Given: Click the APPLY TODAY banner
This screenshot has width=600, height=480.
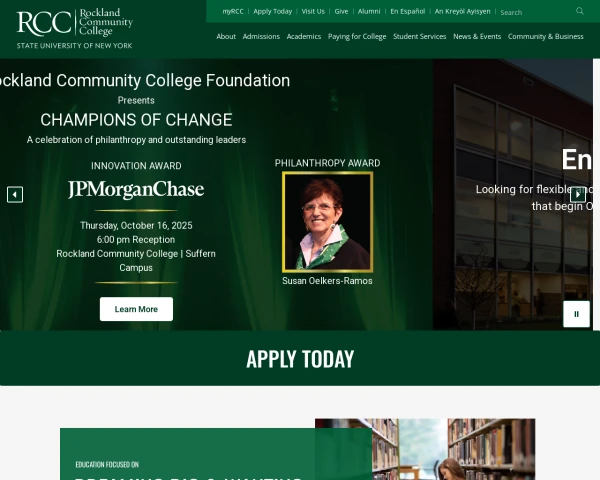Looking at the screenshot, I should (300, 359).
